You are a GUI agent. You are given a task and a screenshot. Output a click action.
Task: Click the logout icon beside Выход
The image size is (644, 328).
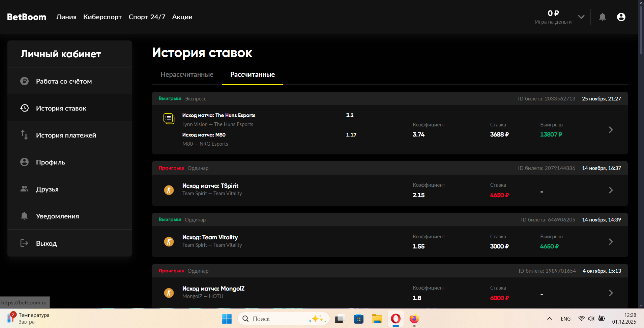24,243
